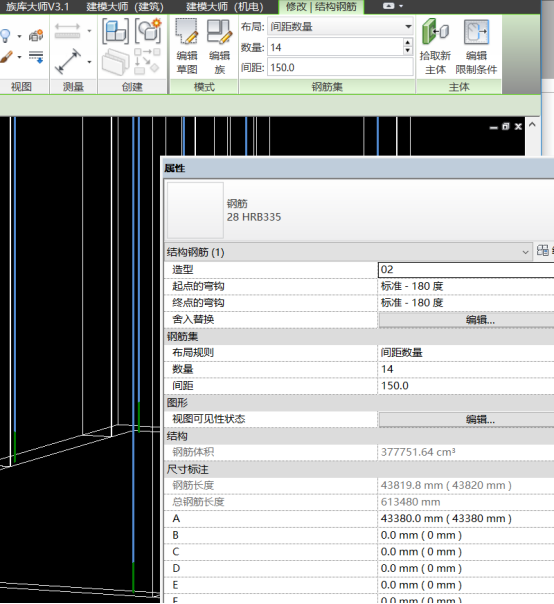Click properties 数量 value 14
This screenshot has height=604, width=554.
[466, 369]
